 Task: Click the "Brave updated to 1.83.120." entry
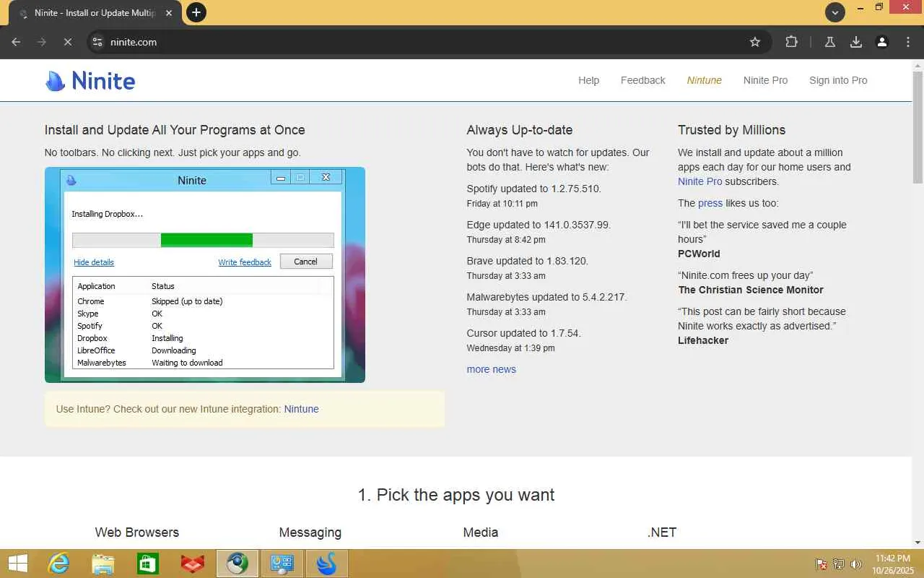tap(528, 261)
